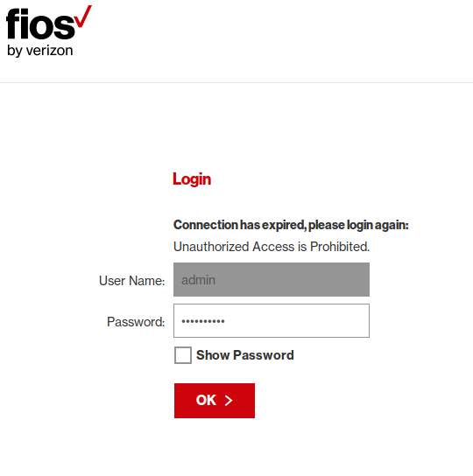Viewport: 473px width, 476px height.
Task: Click the word "Password" beside the checkbox
Action: (264, 355)
